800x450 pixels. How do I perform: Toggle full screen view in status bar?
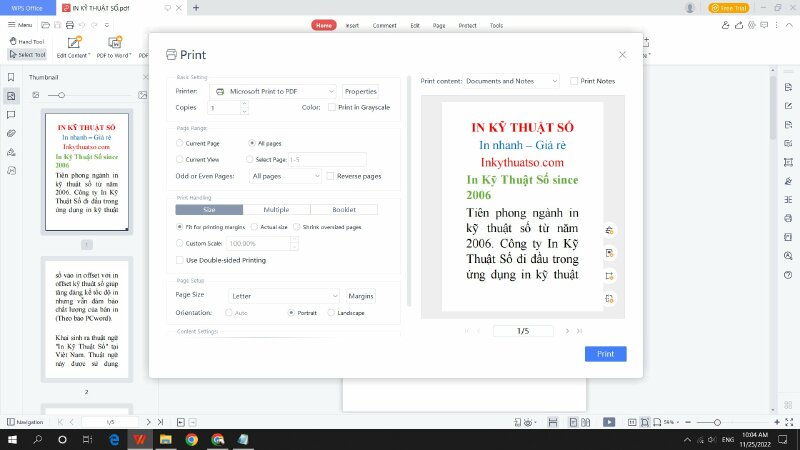(789, 422)
